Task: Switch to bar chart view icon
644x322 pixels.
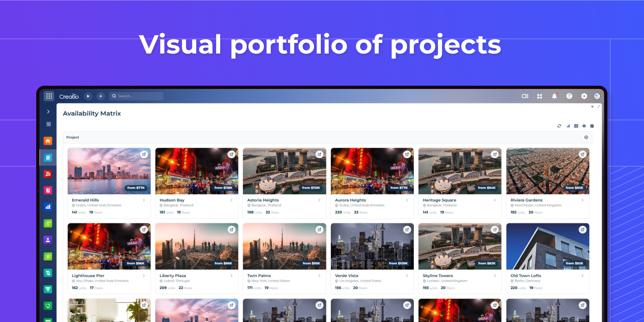Action: 568,126
